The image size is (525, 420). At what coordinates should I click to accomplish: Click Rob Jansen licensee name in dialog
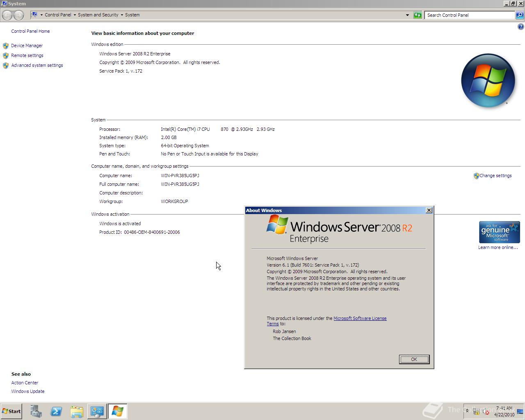(x=284, y=331)
